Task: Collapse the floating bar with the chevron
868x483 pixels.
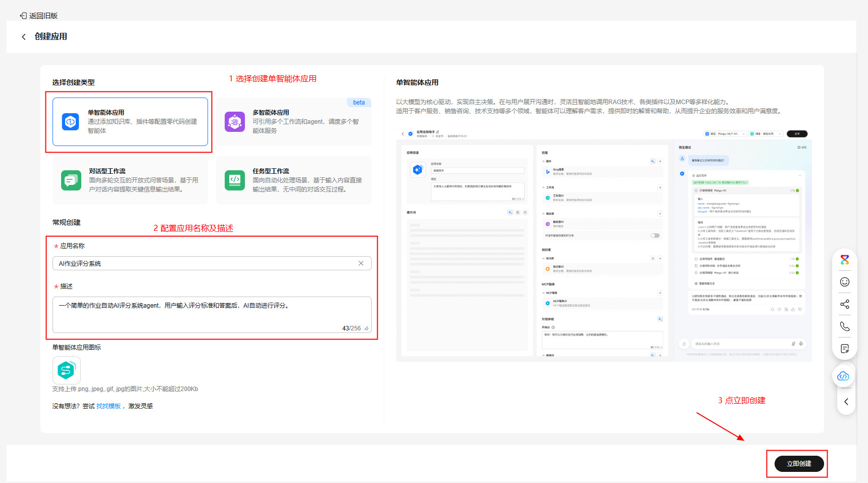Action: click(x=846, y=402)
